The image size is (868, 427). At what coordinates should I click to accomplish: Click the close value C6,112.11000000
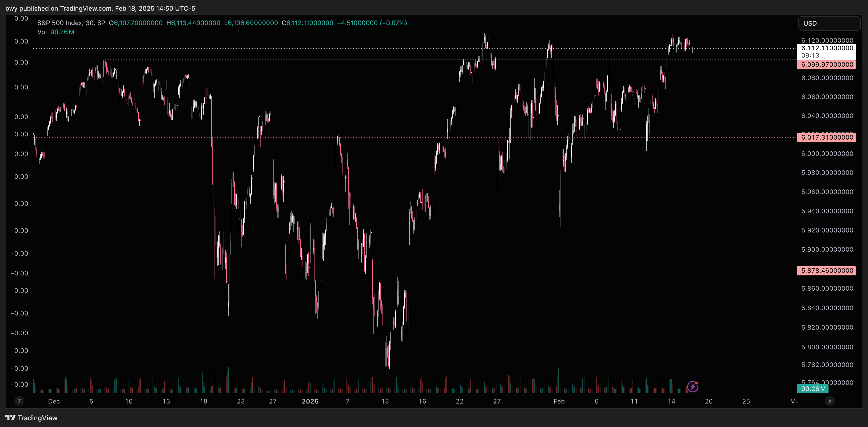pos(307,23)
